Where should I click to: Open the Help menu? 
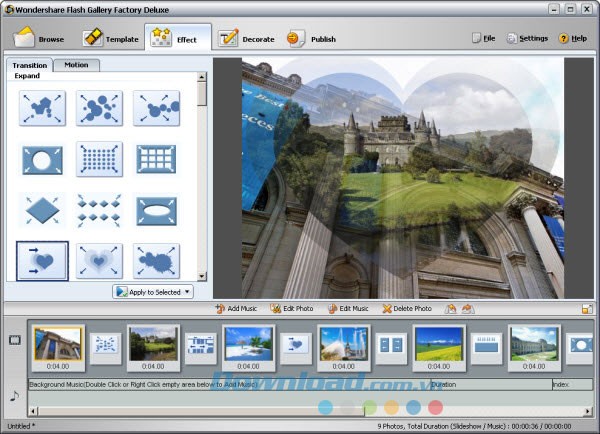tap(573, 39)
